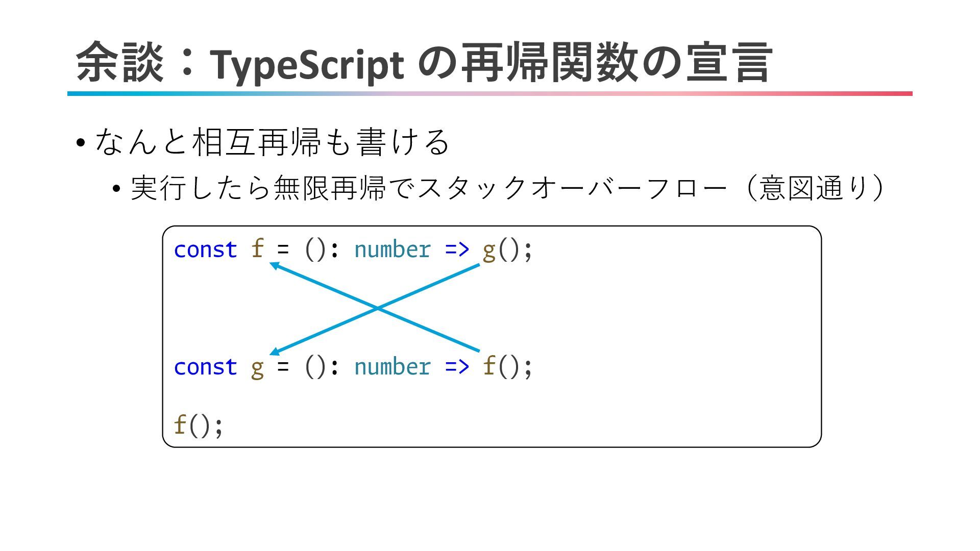This screenshot has height=551, width=980.
Task: Click the gradient line under the title
Action: coord(489,94)
